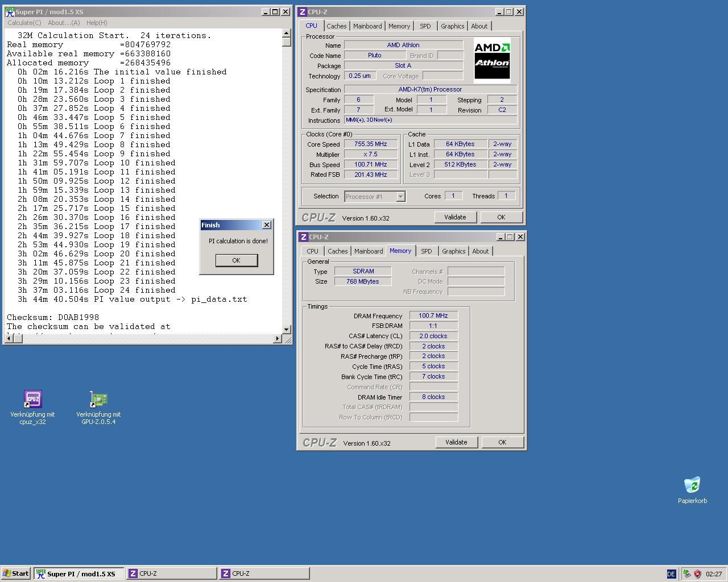The image size is (728, 582).
Task: Click top CPU-Z window title icon
Action: [303, 12]
